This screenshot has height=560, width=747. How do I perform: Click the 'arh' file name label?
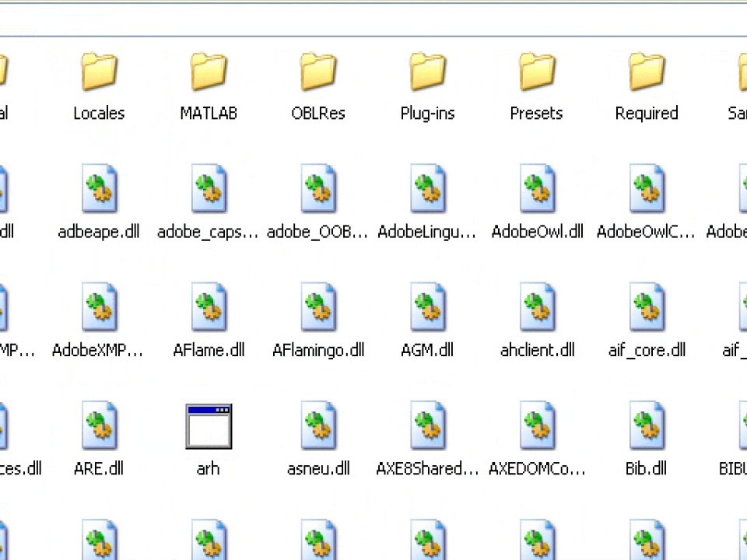pyautogui.click(x=209, y=469)
